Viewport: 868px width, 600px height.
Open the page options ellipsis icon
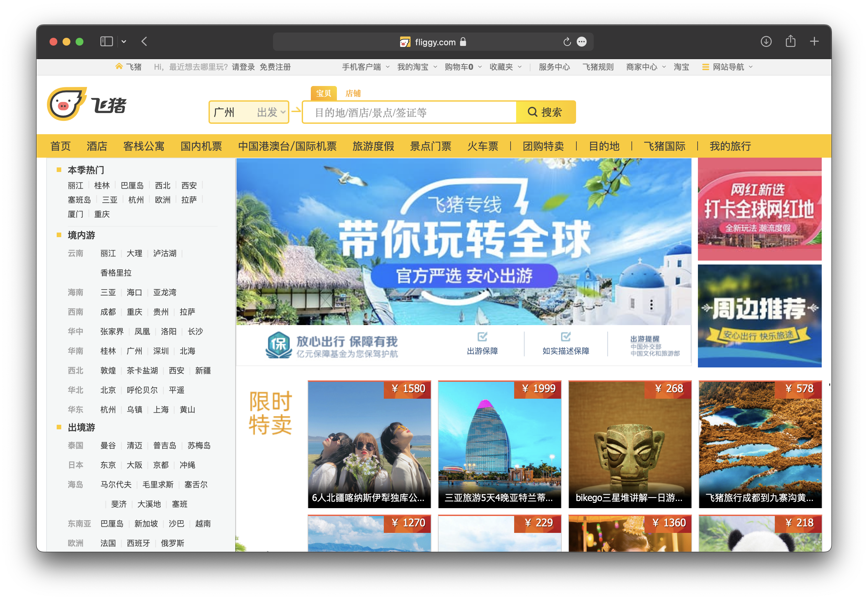click(x=581, y=42)
